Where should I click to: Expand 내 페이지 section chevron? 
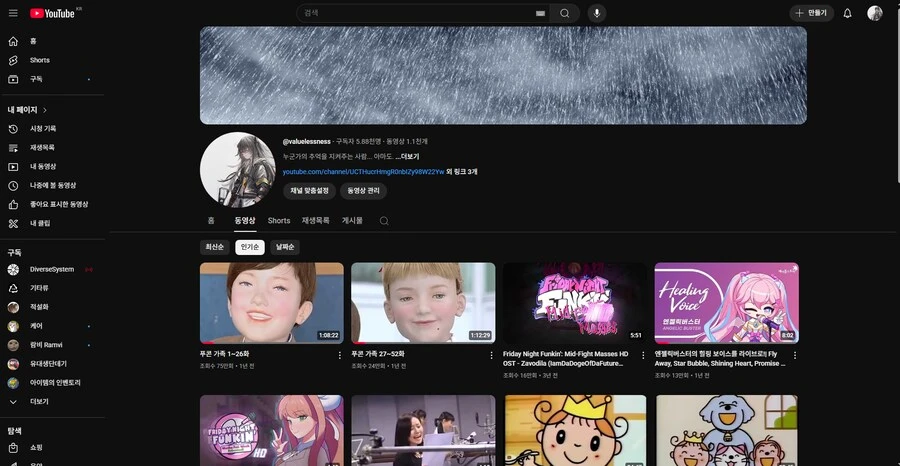pos(45,110)
